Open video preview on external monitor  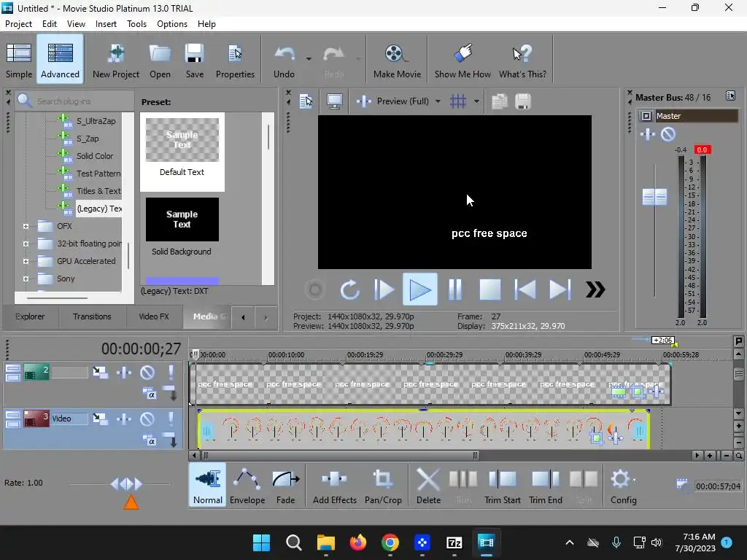[334, 101]
